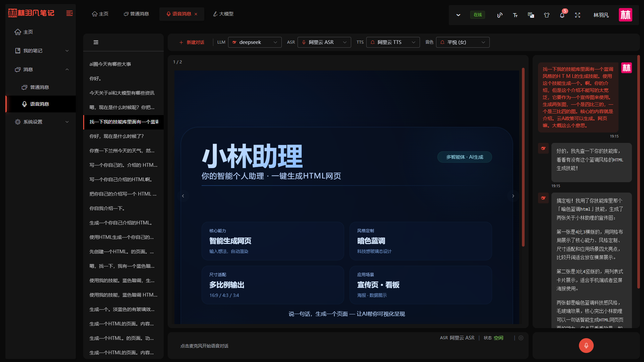Image resolution: width=644 pixels, height=362 pixels.
Task: Start voice recording with microphone button
Action: point(586,346)
